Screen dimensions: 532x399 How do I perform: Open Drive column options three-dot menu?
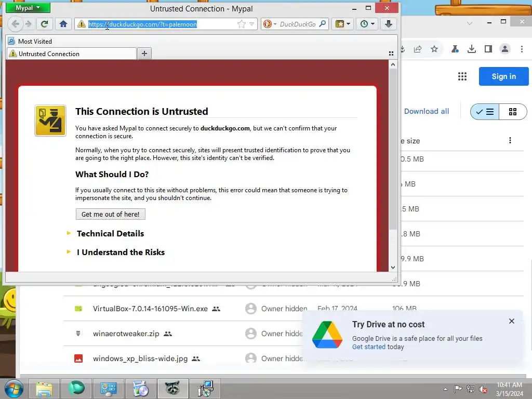(510, 140)
